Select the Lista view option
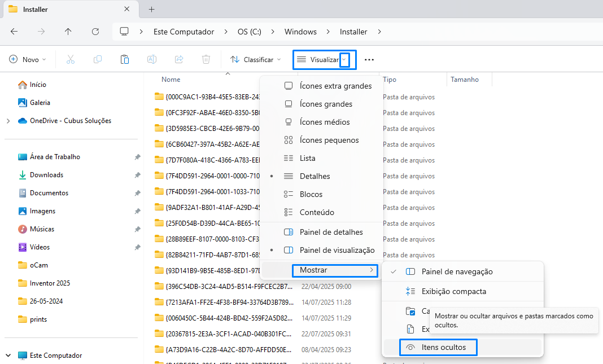Viewport: 603px width, 364px height. (x=307, y=158)
